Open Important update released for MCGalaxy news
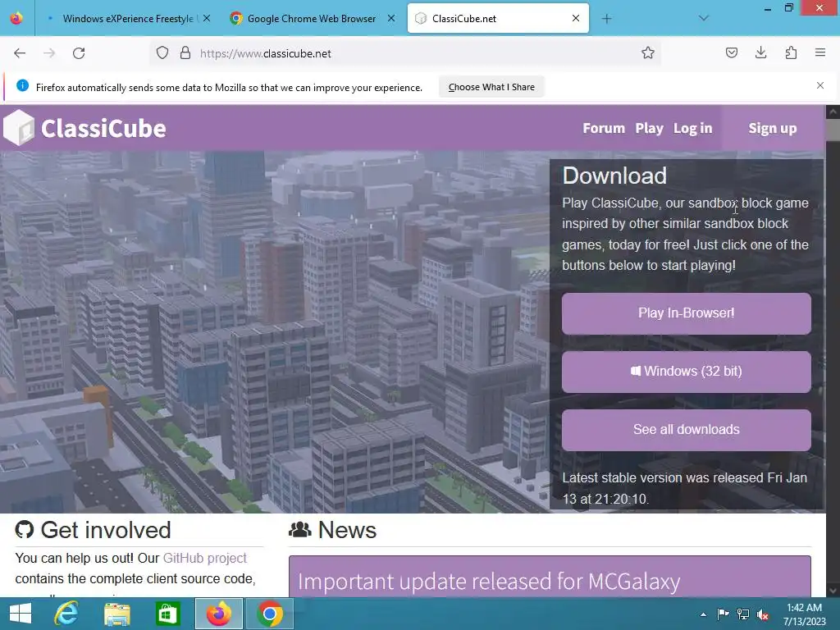The image size is (840, 630). pos(489,582)
